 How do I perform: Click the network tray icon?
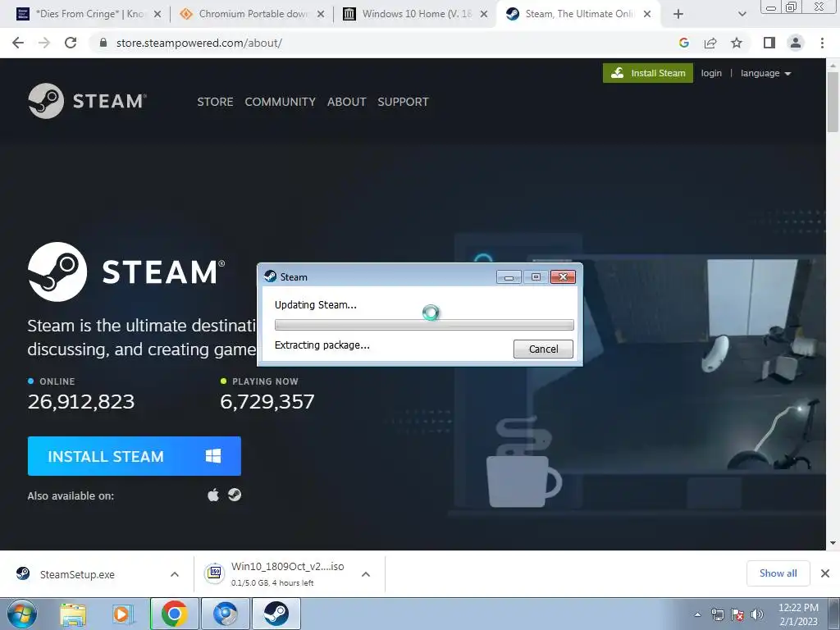(x=717, y=615)
